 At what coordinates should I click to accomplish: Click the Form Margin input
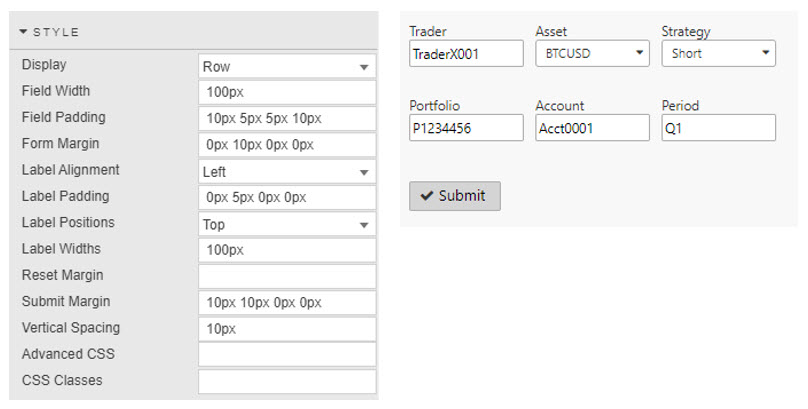click(x=287, y=145)
